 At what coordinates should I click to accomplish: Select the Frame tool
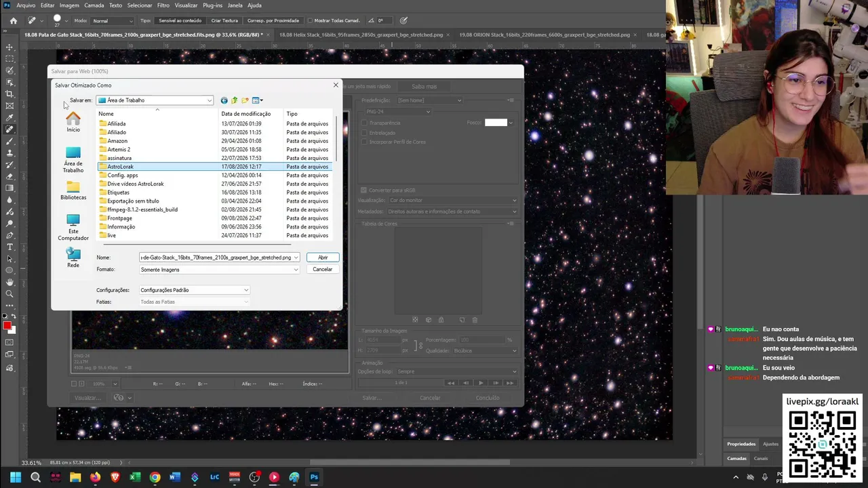tap(9, 106)
